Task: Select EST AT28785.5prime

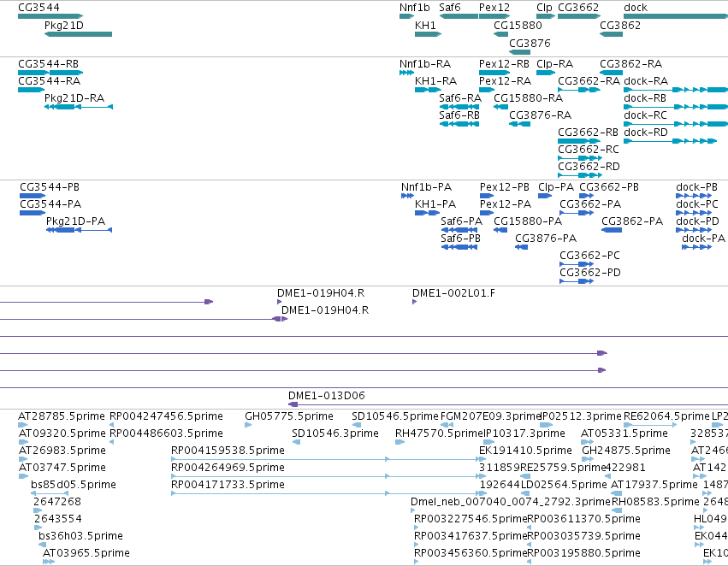Action: click(23, 425)
